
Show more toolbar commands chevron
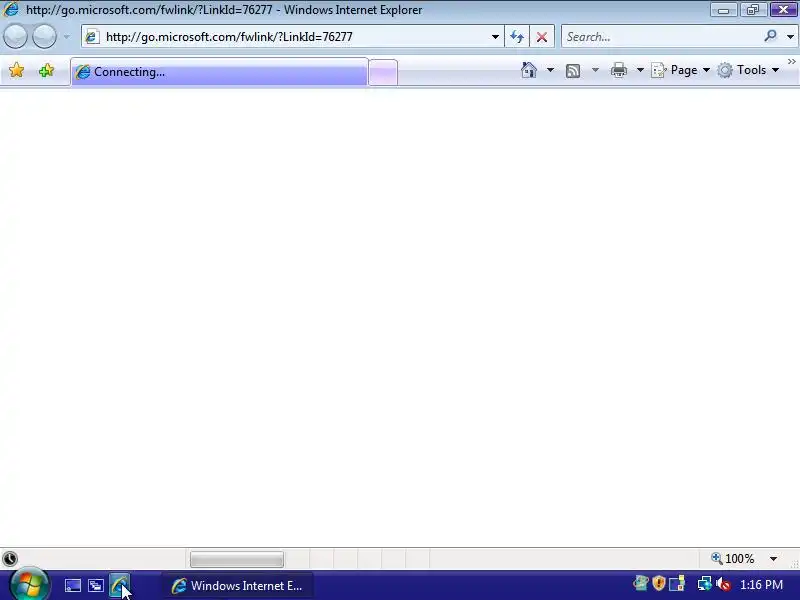[792, 62]
